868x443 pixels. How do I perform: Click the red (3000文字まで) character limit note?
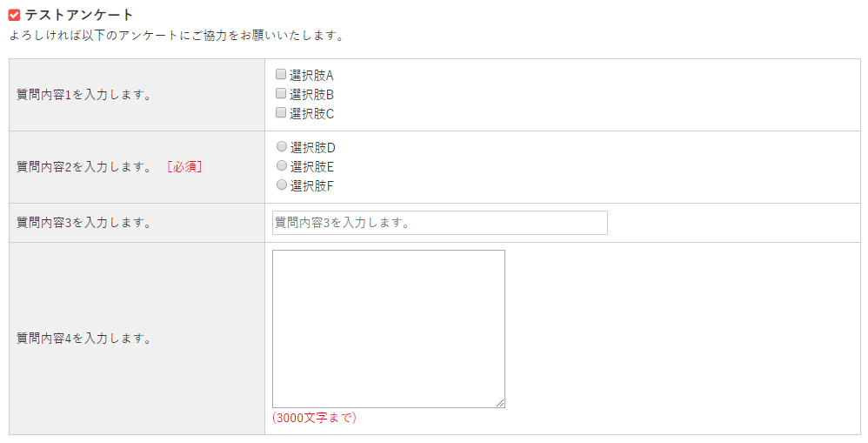[x=314, y=418]
